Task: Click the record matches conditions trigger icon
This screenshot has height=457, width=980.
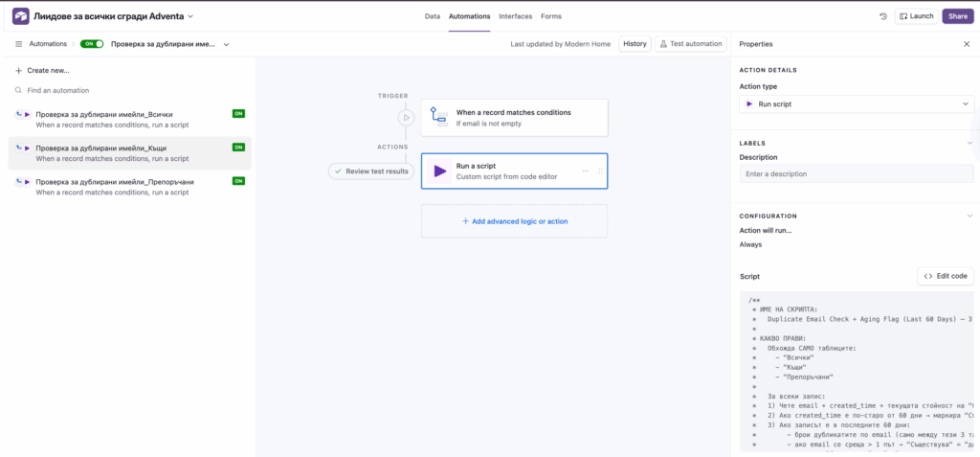Action: click(x=439, y=118)
